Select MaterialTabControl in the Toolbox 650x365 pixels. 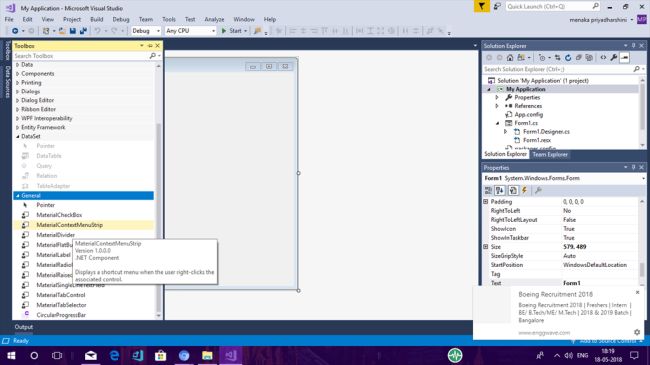[x=61, y=295]
